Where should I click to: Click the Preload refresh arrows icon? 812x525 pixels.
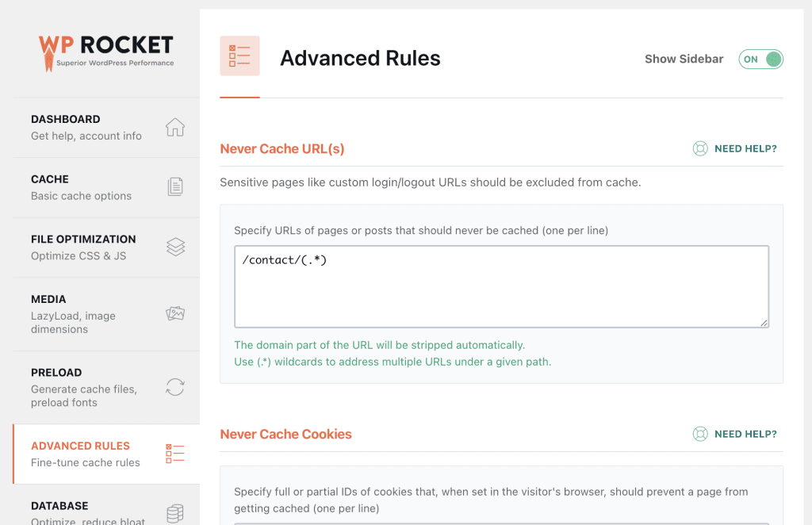point(175,387)
